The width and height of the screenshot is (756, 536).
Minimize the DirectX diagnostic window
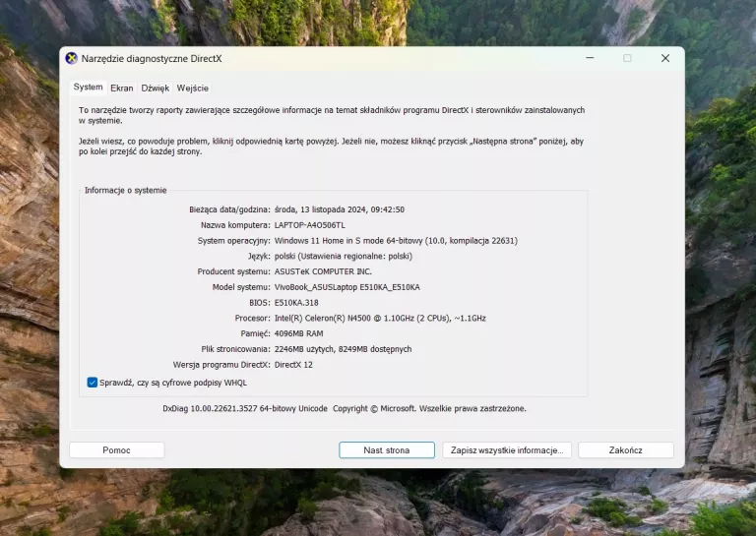click(x=590, y=58)
